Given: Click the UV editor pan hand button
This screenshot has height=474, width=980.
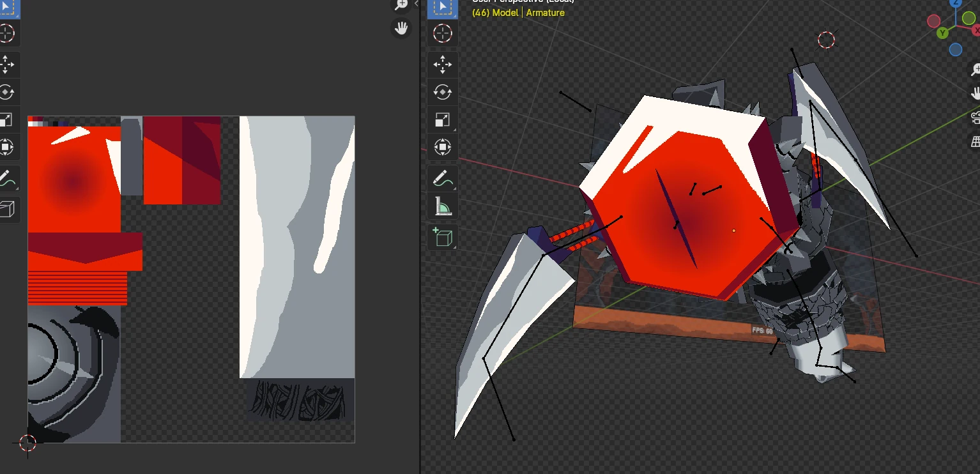Looking at the screenshot, I should pyautogui.click(x=401, y=28).
